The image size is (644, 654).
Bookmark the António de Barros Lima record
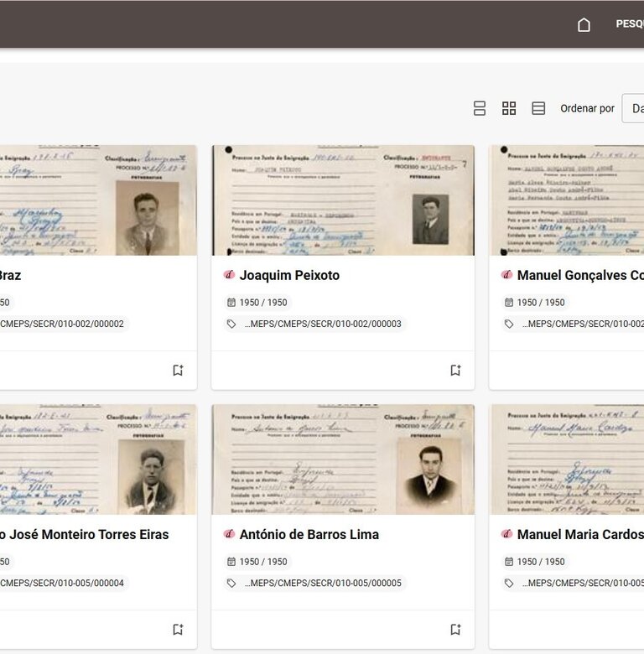pos(455,629)
